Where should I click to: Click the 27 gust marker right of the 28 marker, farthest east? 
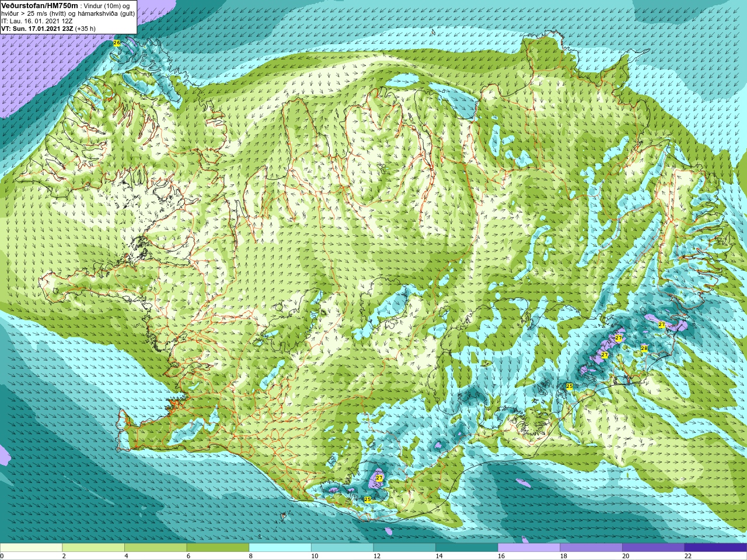[x=662, y=325]
